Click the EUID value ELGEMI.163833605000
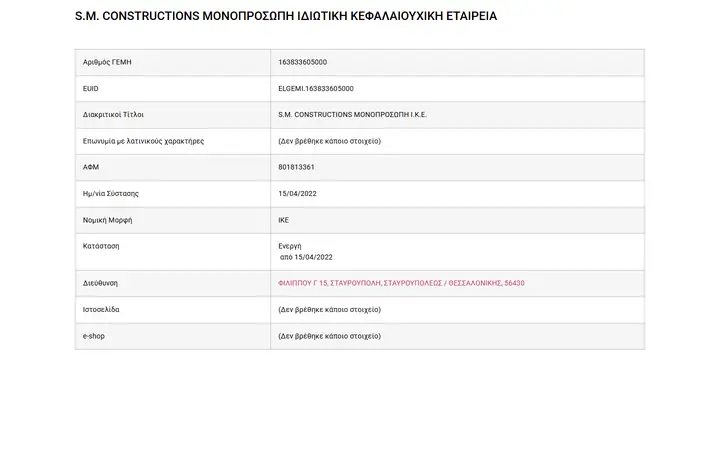Viewport: 720px width, 450px height. [x=316, y=89]
